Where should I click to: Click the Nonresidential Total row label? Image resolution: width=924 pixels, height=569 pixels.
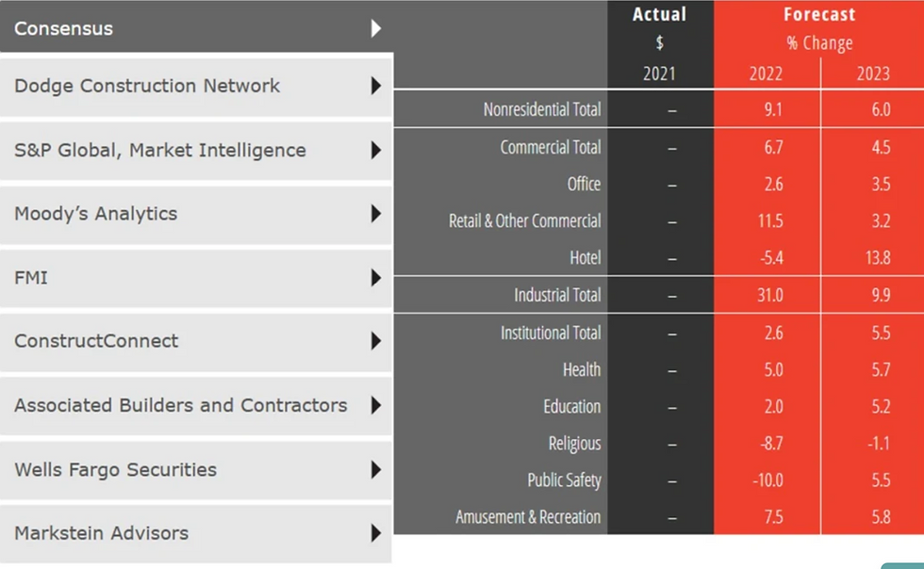[x=542, y=109]
